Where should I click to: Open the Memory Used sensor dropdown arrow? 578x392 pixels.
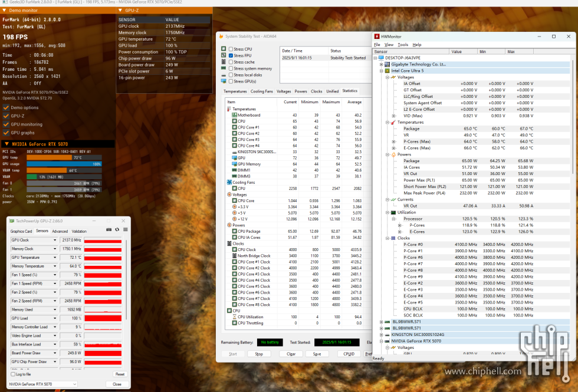(55, 310)
